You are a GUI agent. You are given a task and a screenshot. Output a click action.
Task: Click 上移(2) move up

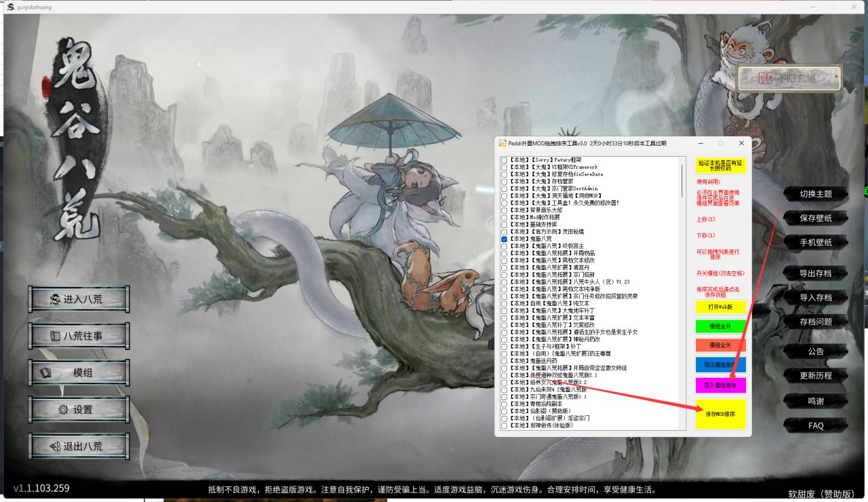coord(706,219)
